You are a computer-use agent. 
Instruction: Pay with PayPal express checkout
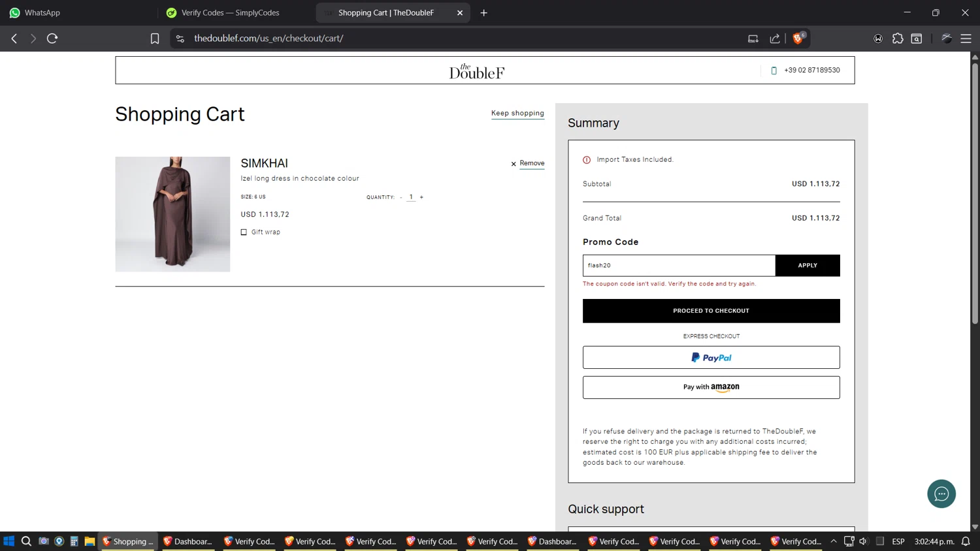(711, 358)
